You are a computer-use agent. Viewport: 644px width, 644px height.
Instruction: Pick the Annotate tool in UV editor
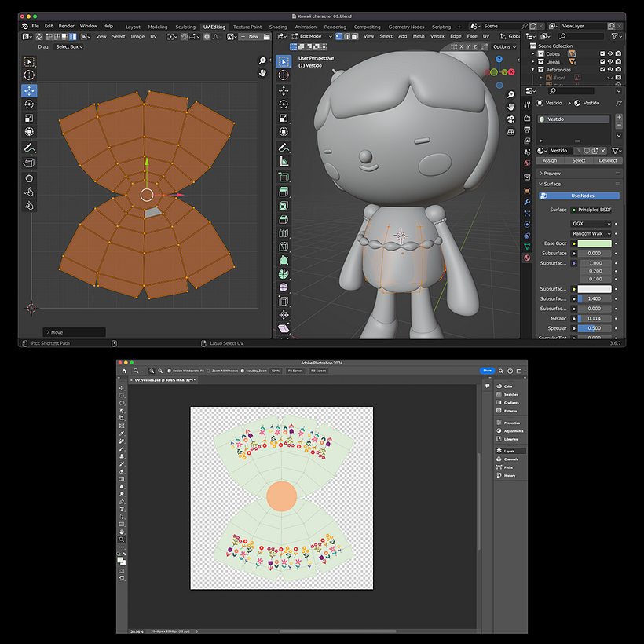[x=29, y=147]
